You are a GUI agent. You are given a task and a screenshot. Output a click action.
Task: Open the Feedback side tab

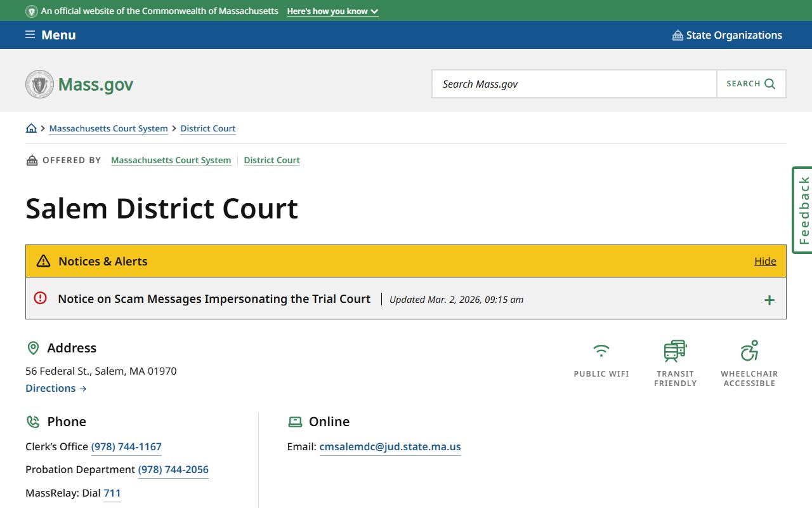802,210
